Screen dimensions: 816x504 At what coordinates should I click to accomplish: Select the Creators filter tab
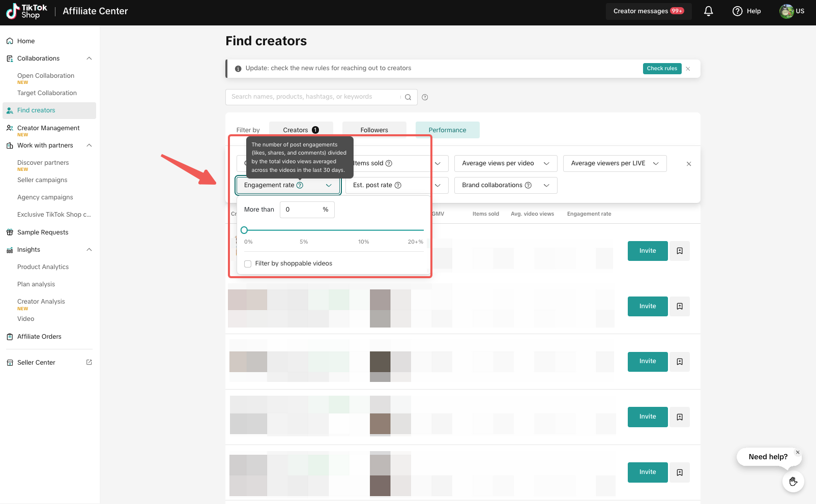tap(300, 130)
